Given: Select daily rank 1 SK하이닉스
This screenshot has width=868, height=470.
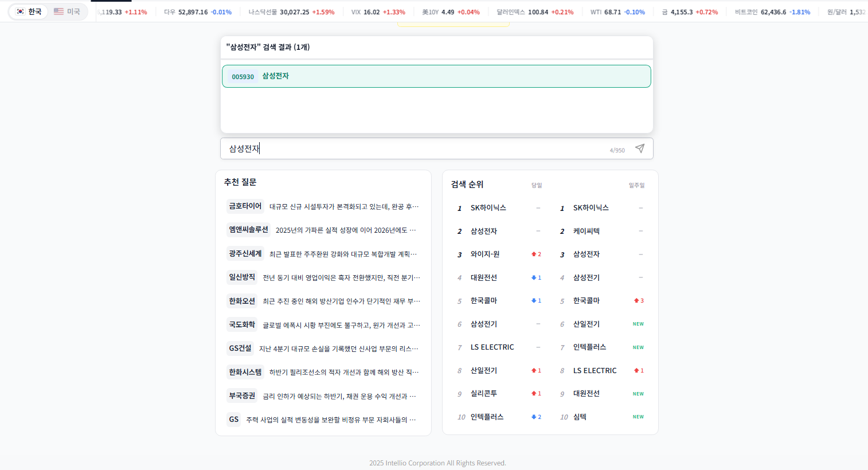Looking at the screenshot, I should click(499, 208).
